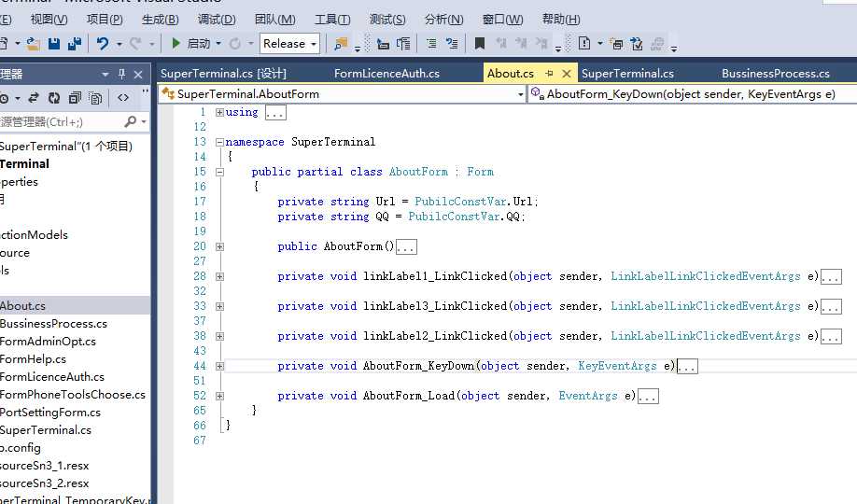Expand the AboutForm_Load method
Image resolution: width=857 pixels, height=504 pixels.
click(x=219, y=396)
